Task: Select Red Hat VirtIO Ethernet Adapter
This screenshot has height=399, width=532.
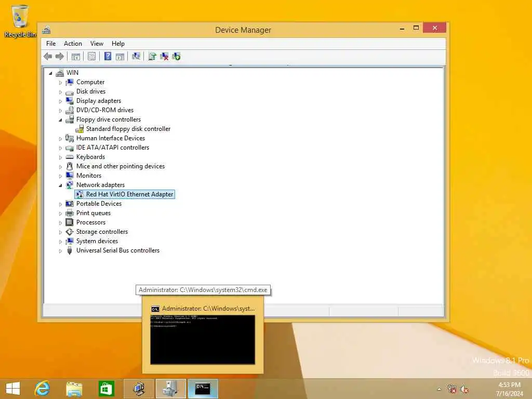Action: click(129, 194)
